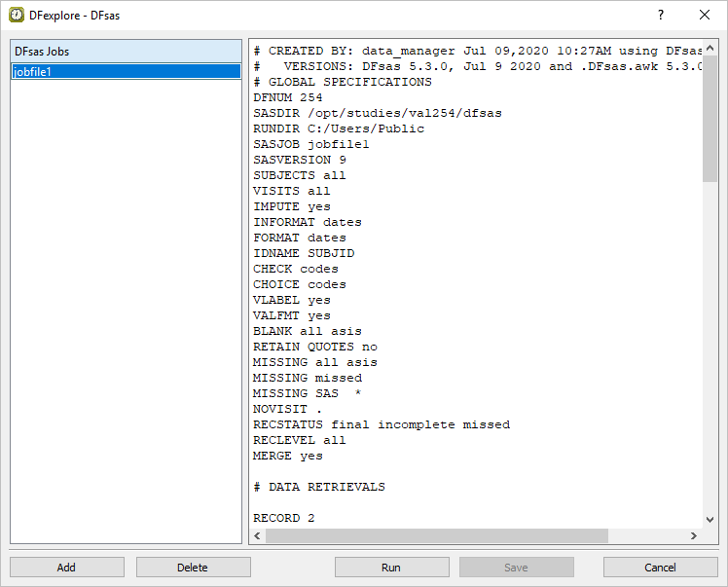Image resolution: width=728 pixels, height=587 pixels.
Task: Click the Save button
Action: tap(516, 568)
